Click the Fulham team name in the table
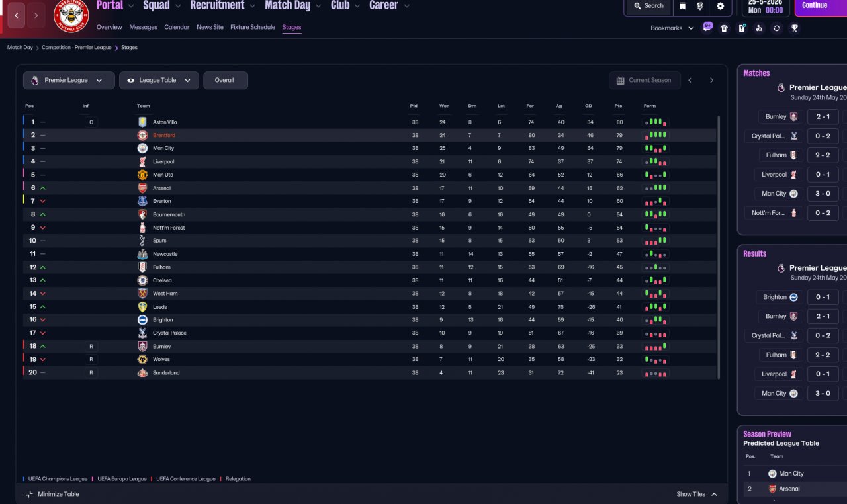This screenshot has height=504, width=847. [161, 267]
